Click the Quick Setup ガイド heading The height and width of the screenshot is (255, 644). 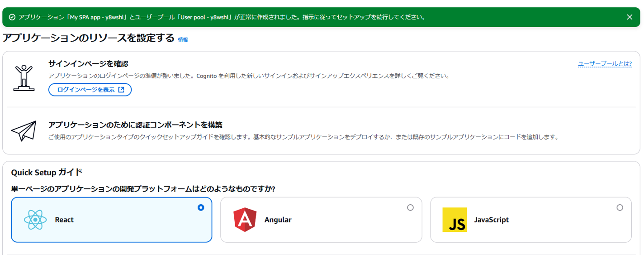pos(47,172)
